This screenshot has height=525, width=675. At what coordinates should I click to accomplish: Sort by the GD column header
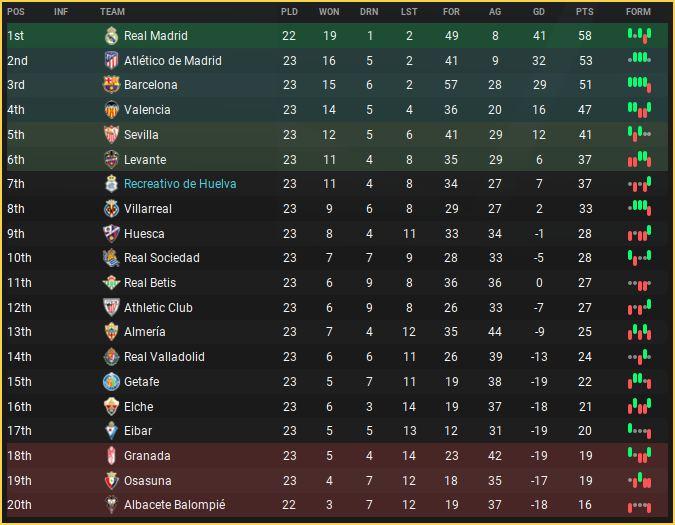(539, 11)
